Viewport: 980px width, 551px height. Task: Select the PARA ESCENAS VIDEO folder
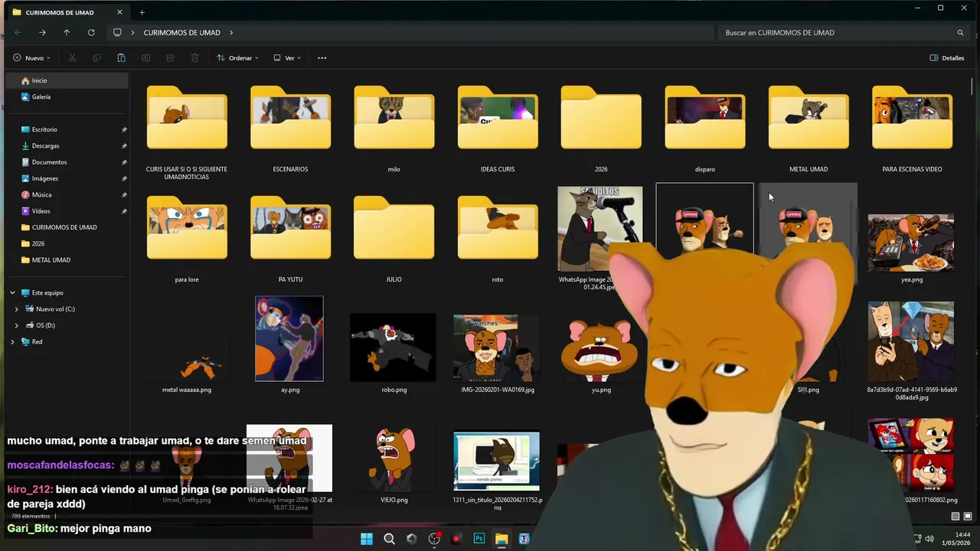(x=912, y=129)
